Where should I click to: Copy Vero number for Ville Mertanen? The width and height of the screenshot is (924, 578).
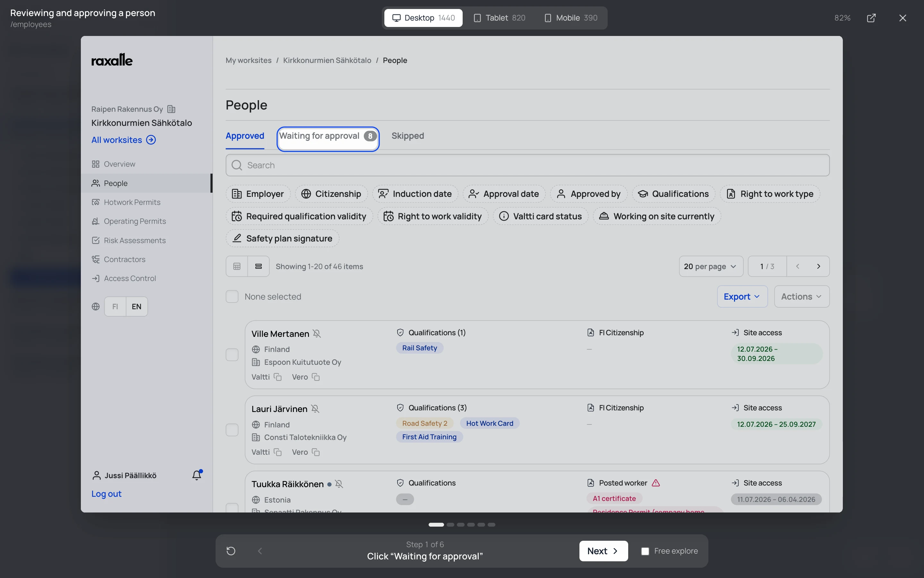316,377
